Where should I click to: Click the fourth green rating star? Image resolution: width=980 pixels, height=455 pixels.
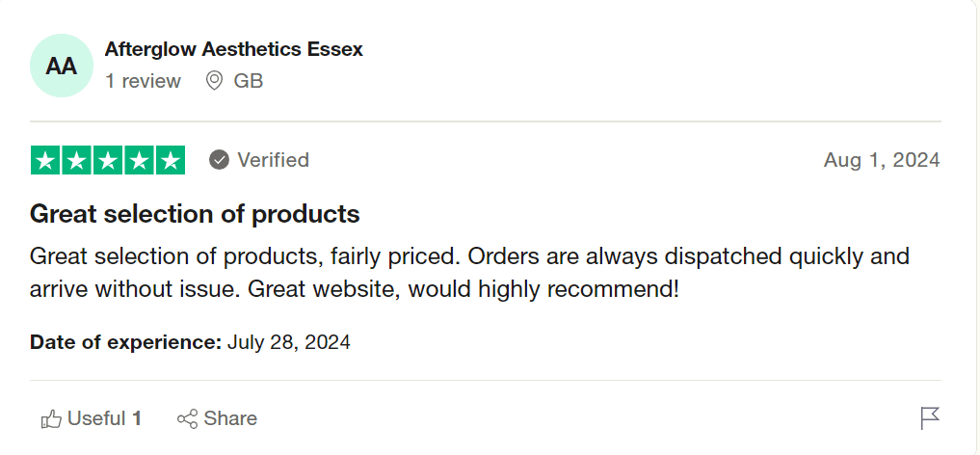point(138,160)
